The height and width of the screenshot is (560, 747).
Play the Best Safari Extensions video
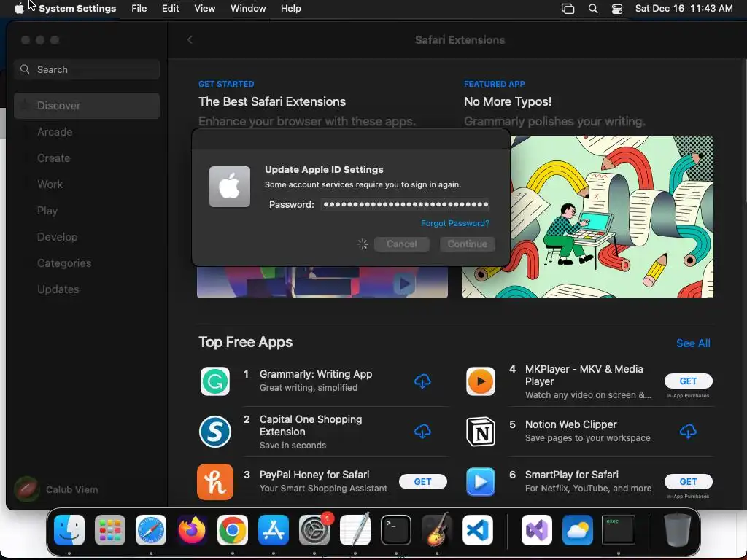[404, 284]
